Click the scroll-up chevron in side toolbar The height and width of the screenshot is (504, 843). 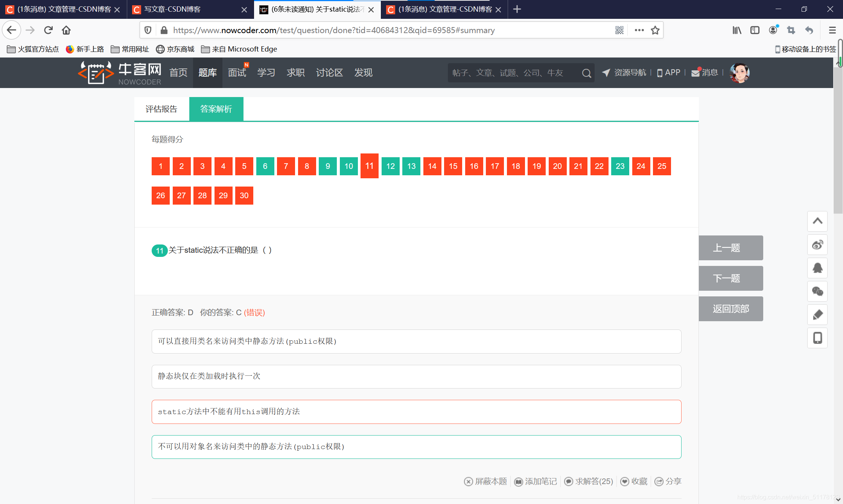[817, 221]
